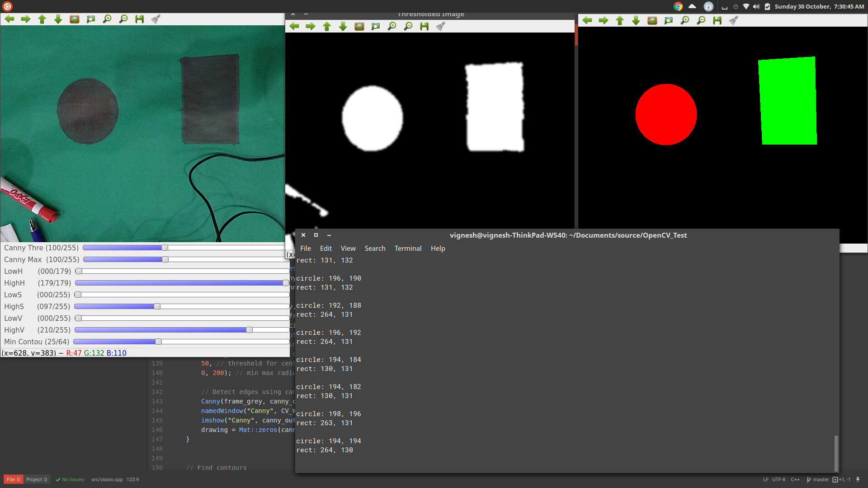Screen dimensions: 868x488
Task: Click the zoom in magnifier in the left window
Action: coord(107,19)
